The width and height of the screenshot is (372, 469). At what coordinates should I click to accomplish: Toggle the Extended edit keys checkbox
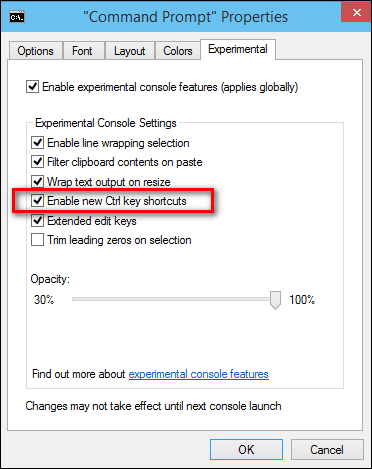tap(37, 221)
